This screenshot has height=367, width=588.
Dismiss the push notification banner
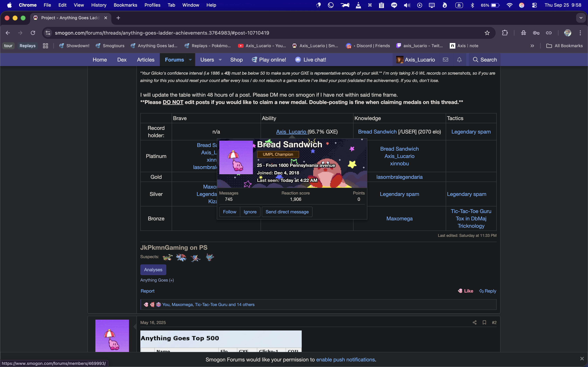[x=582, y=359]
